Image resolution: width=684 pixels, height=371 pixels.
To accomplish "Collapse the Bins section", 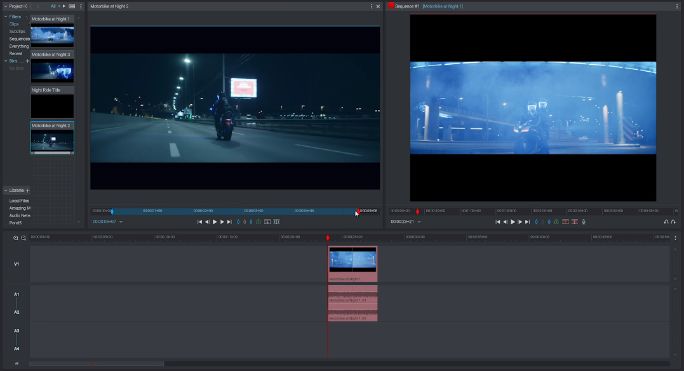I will [6, 61].
